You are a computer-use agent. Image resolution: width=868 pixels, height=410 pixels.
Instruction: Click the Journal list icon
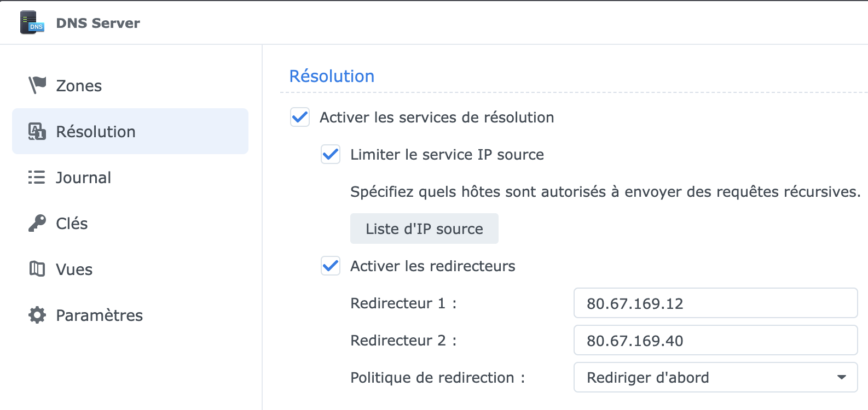coord(37,178)
